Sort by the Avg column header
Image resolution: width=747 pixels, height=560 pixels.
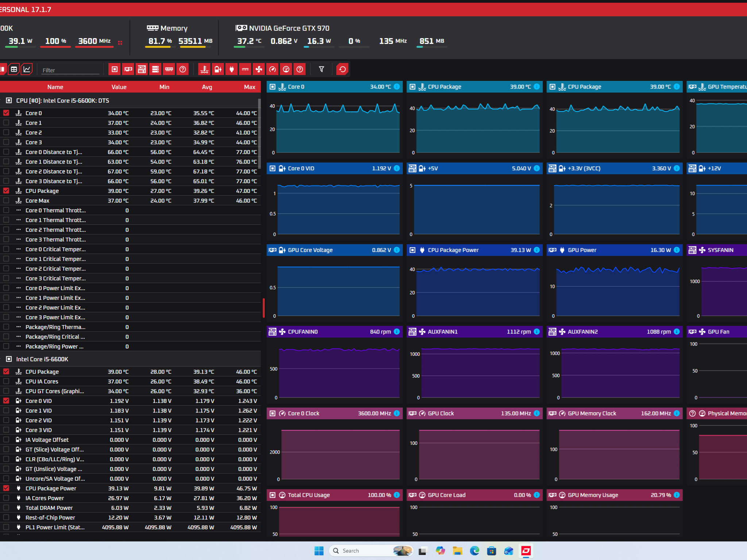[207, 87]
